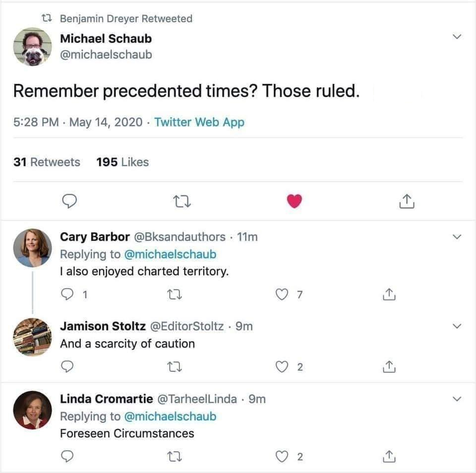The width and height of the screenshot is (476, 473).
Task: Share the main tweet by Michael Schaub
Action: click(x=406, y=201)
